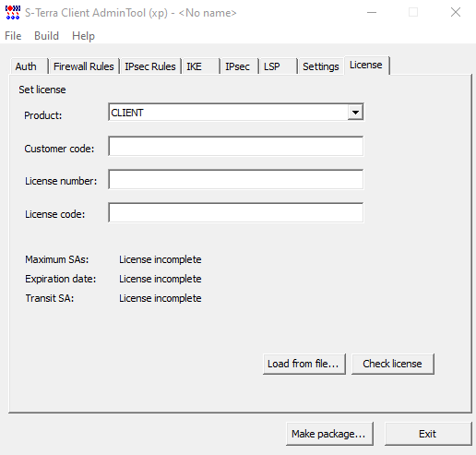Open the File menu
The width and height of the screenshot is (476, 455).
click(x=13, y=36)
